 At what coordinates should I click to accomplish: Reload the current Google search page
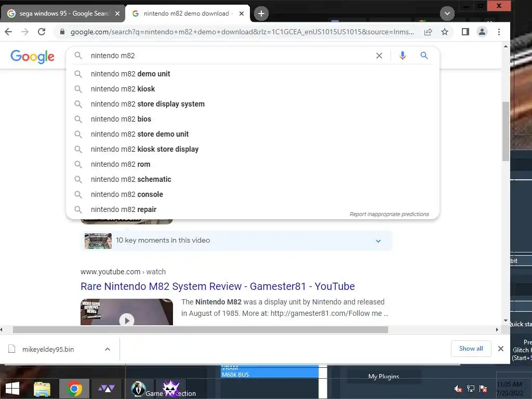pos(42,32)
